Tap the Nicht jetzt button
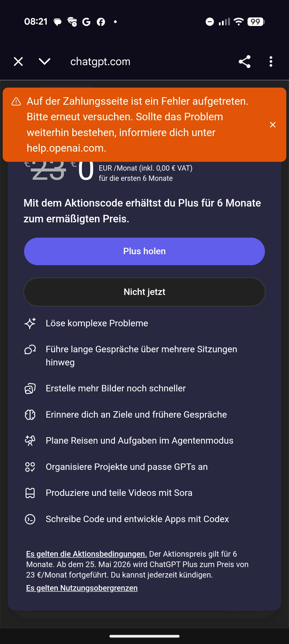 (x=144, y=292)
